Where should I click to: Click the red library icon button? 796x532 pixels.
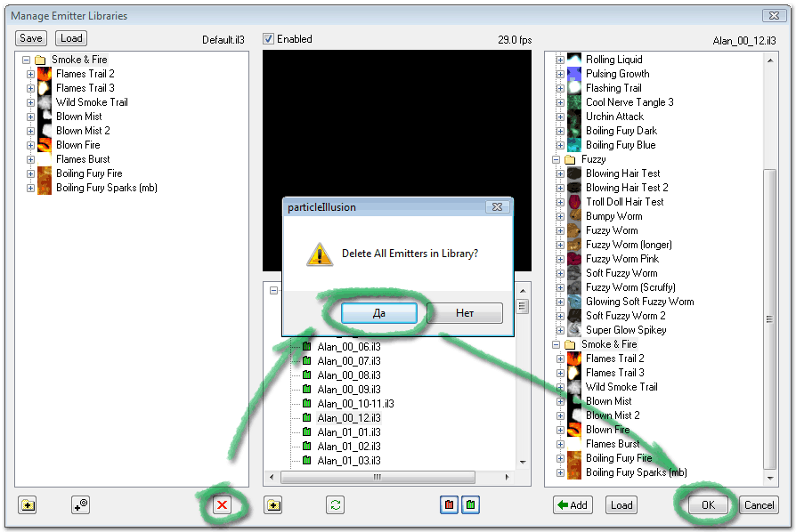(x=450, y=505)
